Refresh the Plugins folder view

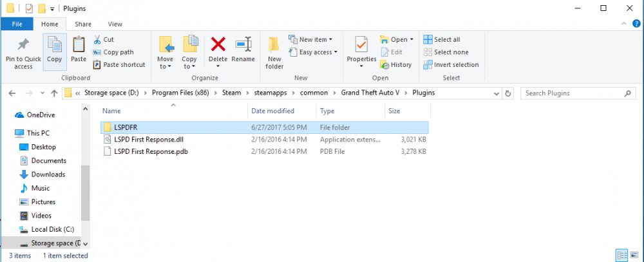pyautogui.click(x=507, y=93)
